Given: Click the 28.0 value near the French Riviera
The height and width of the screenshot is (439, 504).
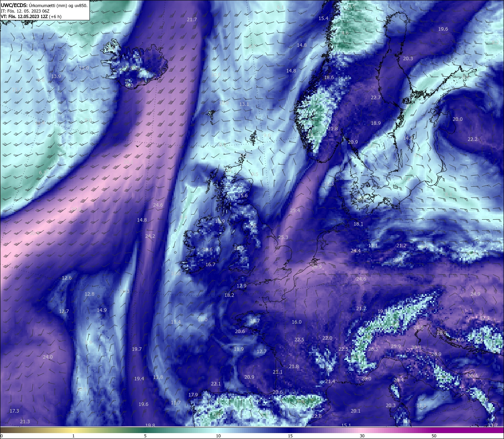Looking at the screenshot, I should (x=366, y=379).
